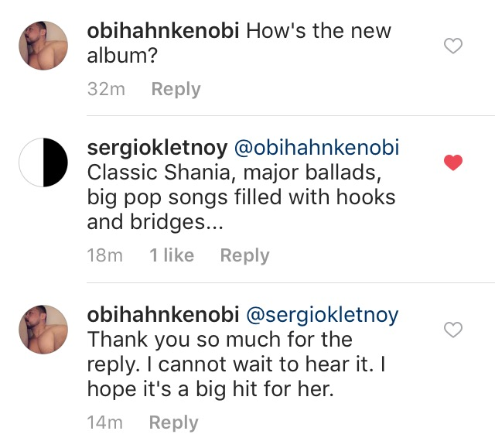Like obihahnkenobi's 'How's the new album?' comment
Viewport: 495px width, 448px height.
click(x=453, y=46)
